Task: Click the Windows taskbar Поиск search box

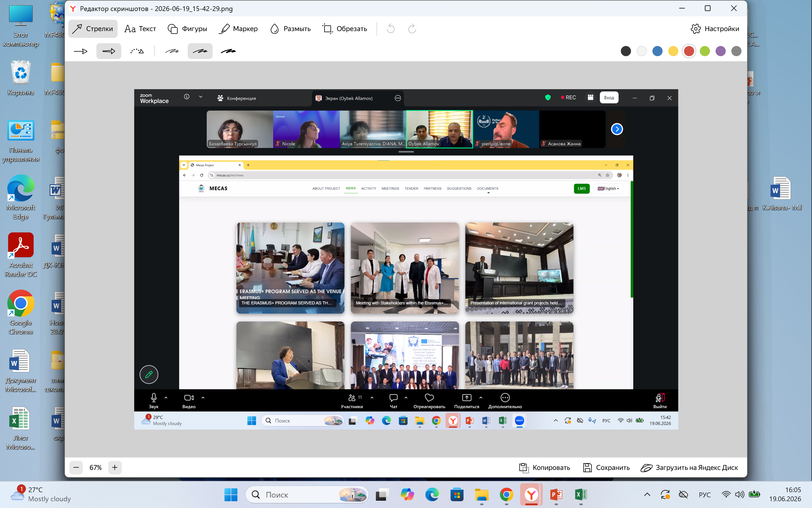Action: [307, 494]
